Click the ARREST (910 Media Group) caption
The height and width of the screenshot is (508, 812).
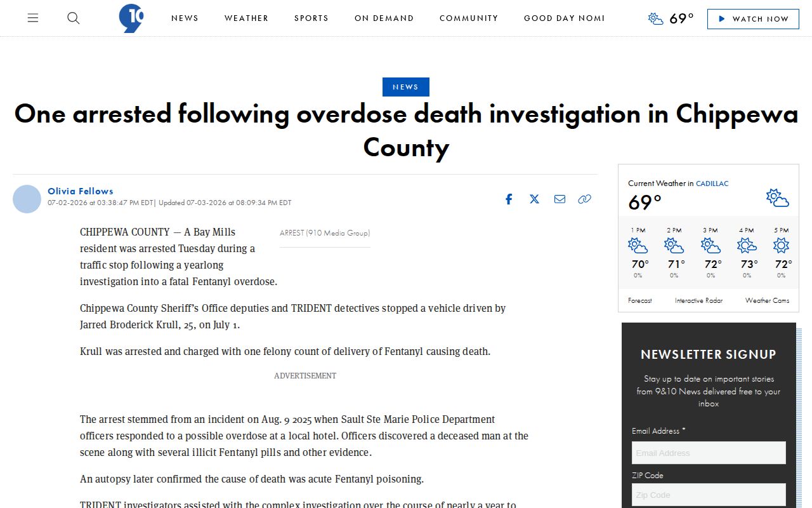click(x=325, y=233)
